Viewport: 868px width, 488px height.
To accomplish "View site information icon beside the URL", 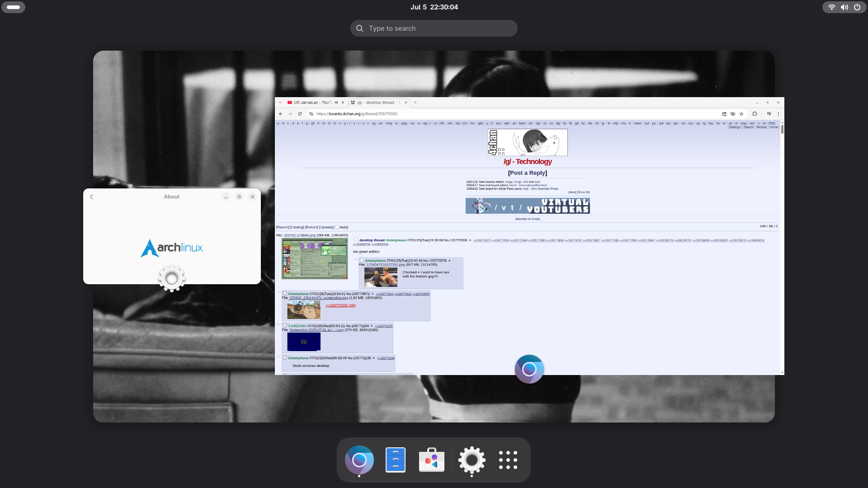I will point(311,114).
